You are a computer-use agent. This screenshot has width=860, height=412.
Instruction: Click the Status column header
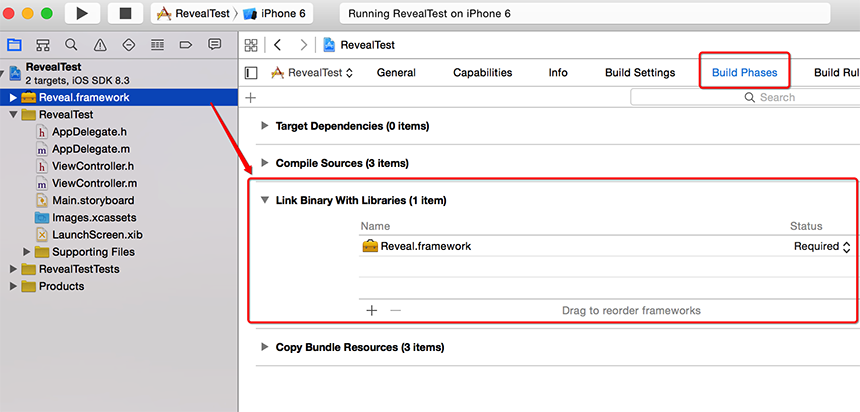(x=806, y=226)
